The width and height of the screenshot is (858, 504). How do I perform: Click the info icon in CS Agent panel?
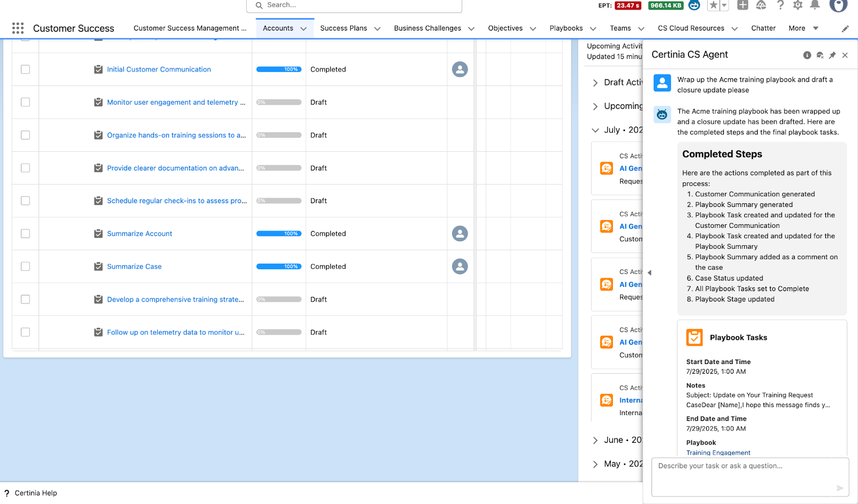807,55
